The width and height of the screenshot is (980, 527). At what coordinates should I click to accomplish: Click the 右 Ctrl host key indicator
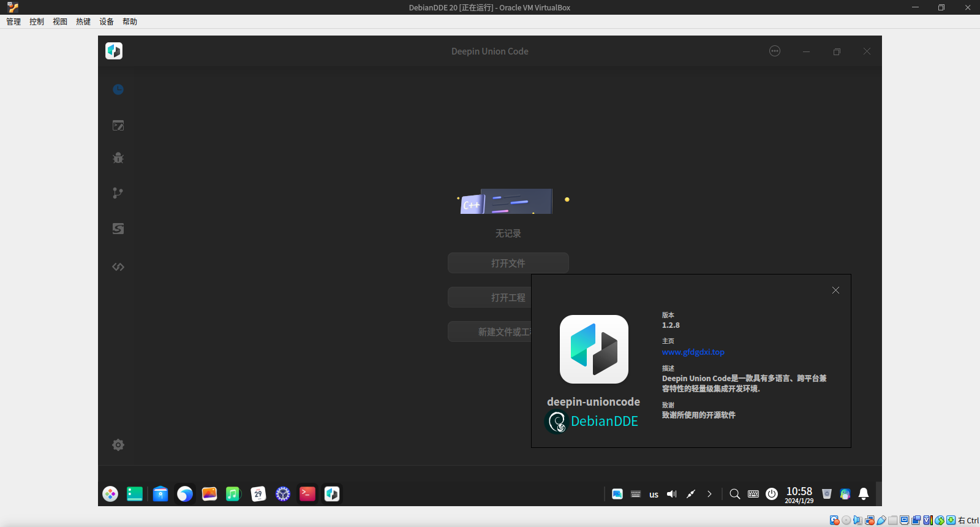pyautogui.click(x=968, y=520)
